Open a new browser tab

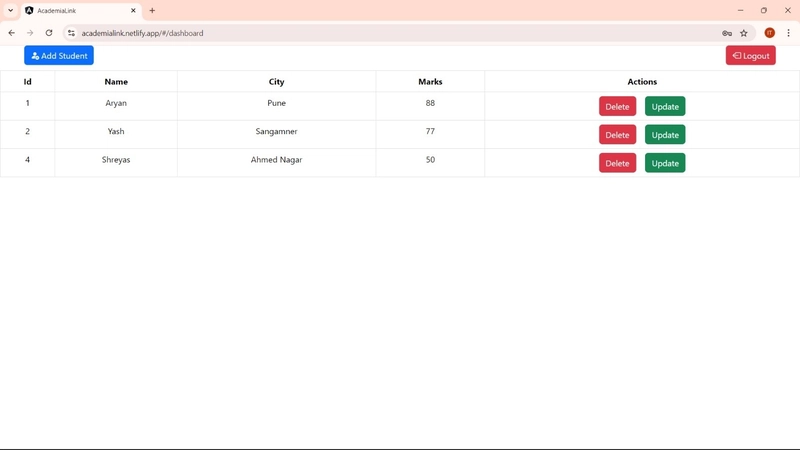[x=152, y=10]
